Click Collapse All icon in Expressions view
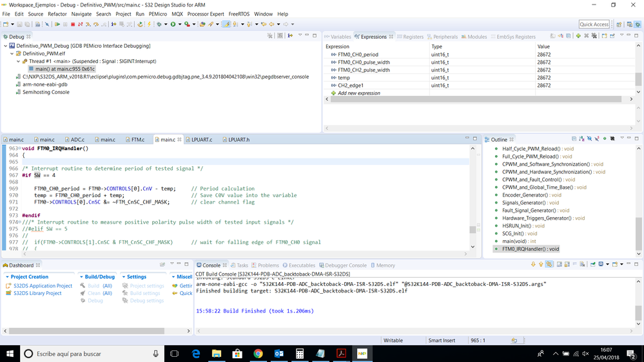This screenshot has height=362, width=644. coord(569,36)
